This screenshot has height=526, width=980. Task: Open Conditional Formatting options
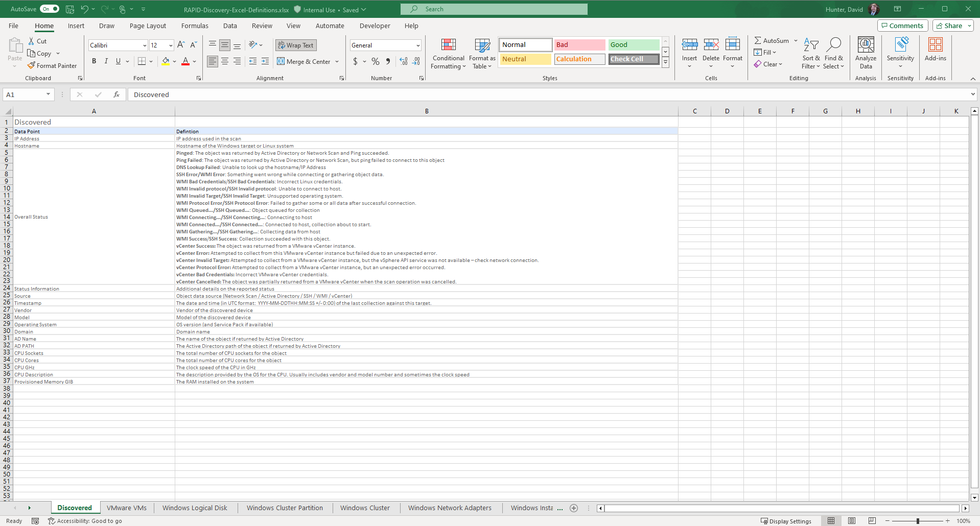(x=448, y=54)
